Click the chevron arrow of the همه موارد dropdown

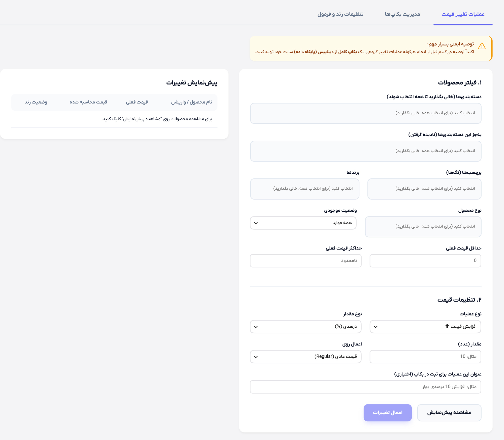click(x=256, y=223)
